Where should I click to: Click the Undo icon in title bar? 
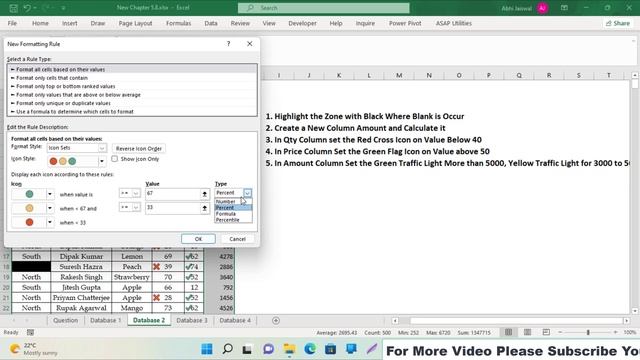coord(27,8)
